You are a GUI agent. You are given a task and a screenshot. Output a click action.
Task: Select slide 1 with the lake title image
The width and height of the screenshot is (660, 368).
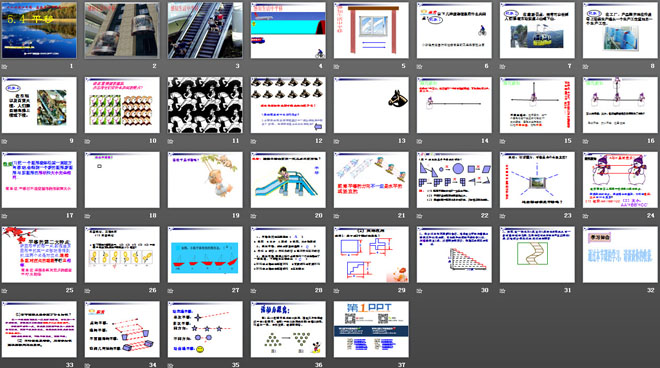39,30
